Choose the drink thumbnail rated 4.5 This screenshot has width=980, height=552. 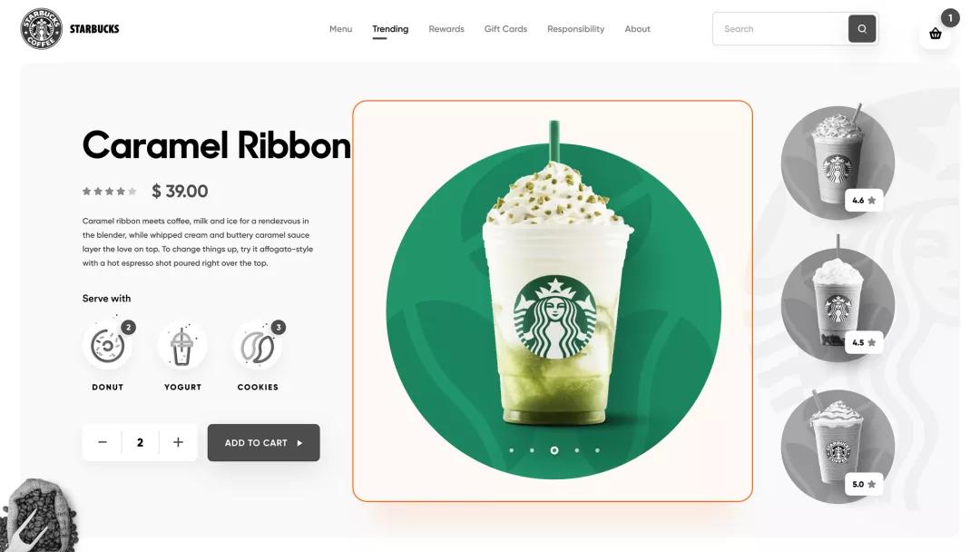coord(838,305)
